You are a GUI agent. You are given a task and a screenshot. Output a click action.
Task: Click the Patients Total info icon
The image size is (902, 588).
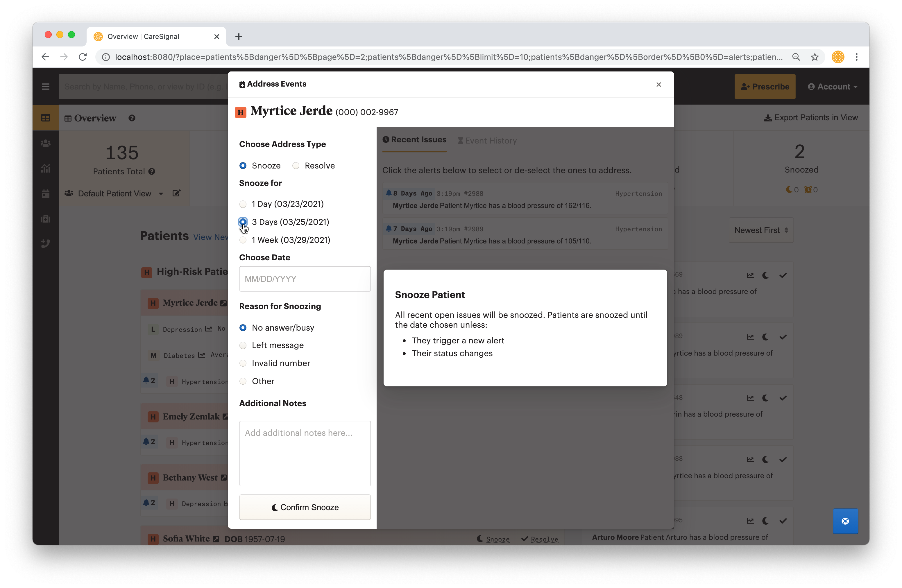(152, 171)
